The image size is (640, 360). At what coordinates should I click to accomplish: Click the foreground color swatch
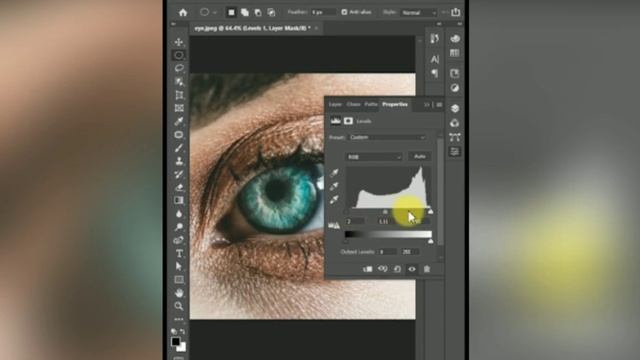click(176, 341)
